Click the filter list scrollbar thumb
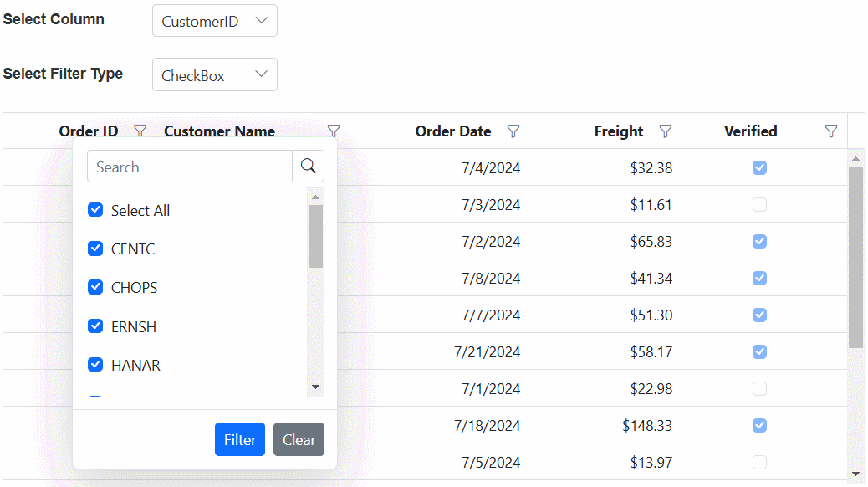 pyautogui.click(x=315, y=236)
